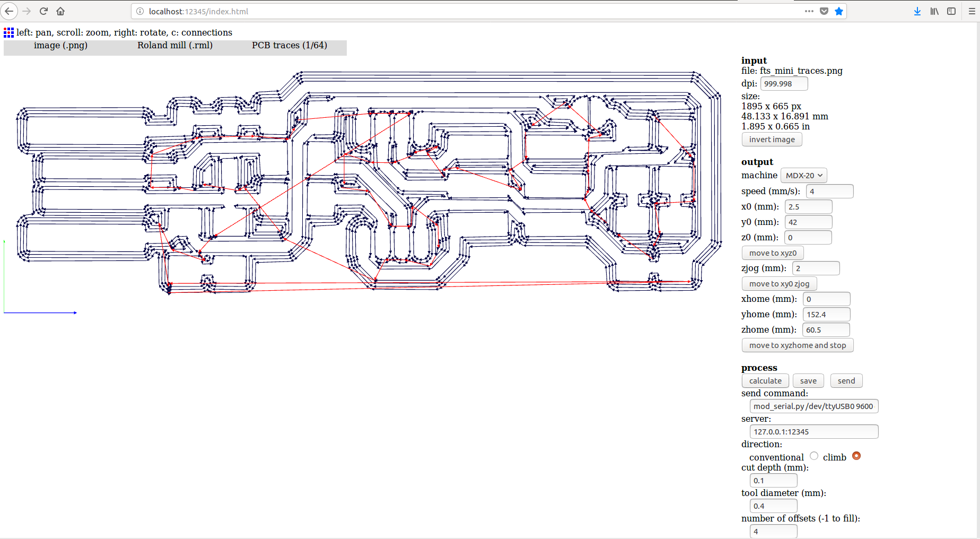The width and height of the screenshot is (980, 539).
Task: Click the file name fts_mini_traces.png text
Action: [801, 71]
